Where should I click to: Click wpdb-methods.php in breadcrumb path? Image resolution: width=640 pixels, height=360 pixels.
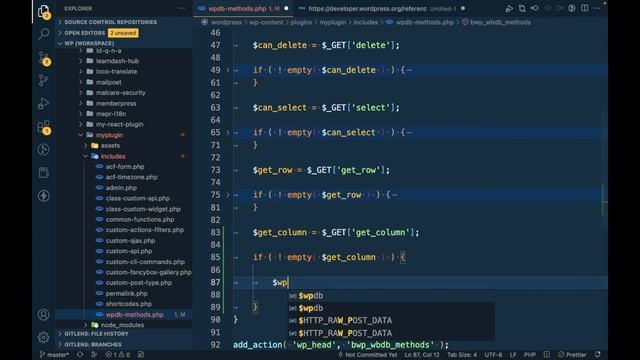tap(424, 22)
